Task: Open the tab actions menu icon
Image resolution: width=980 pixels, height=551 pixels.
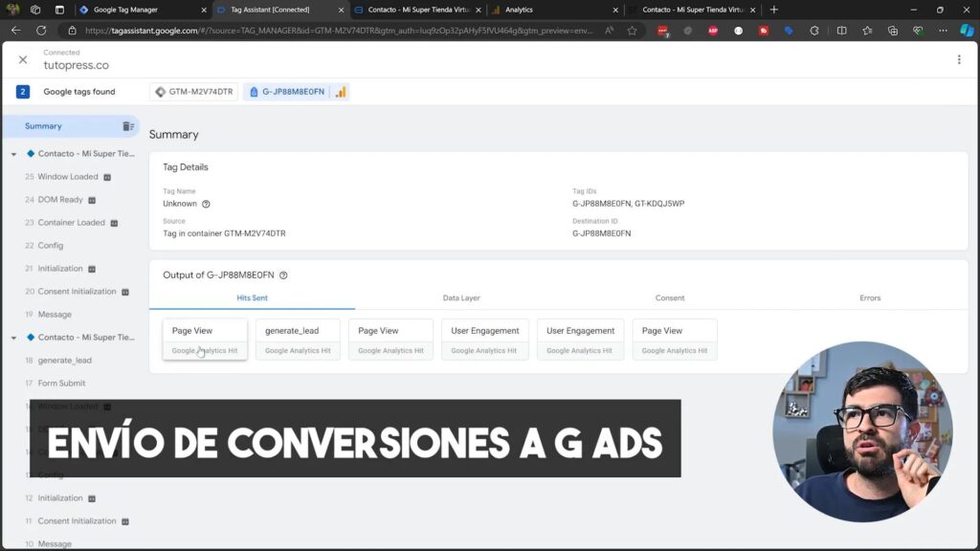Action: click(59, 10)
